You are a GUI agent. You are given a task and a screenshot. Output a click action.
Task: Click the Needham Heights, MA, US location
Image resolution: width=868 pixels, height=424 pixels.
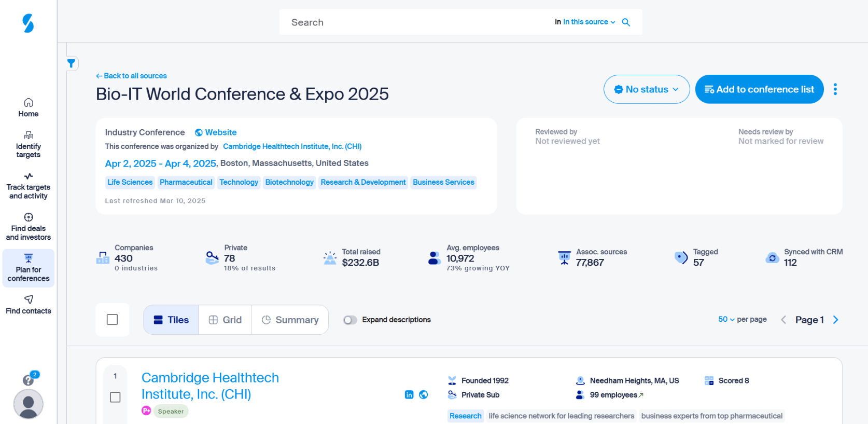tap(634, 380)
